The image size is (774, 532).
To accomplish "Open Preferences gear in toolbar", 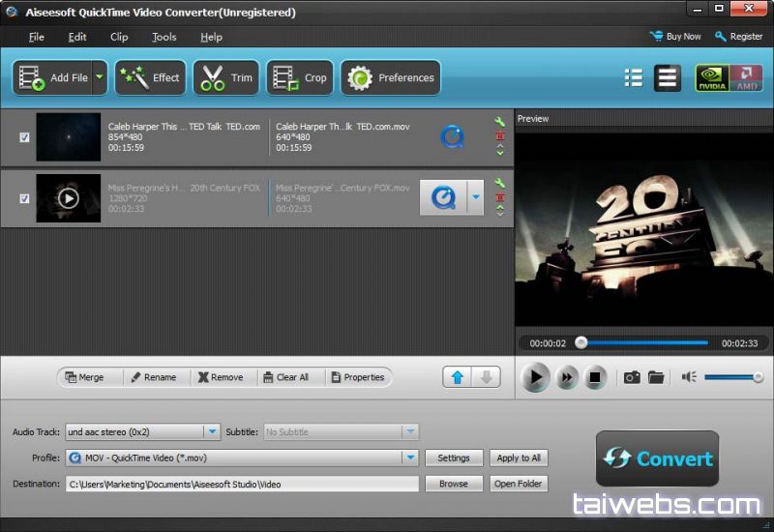I will 391,78.
